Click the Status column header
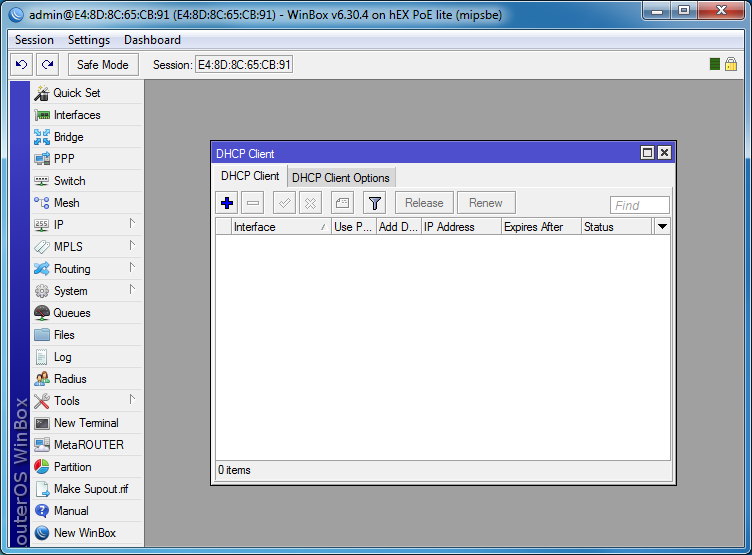 (x=617, y=226)
